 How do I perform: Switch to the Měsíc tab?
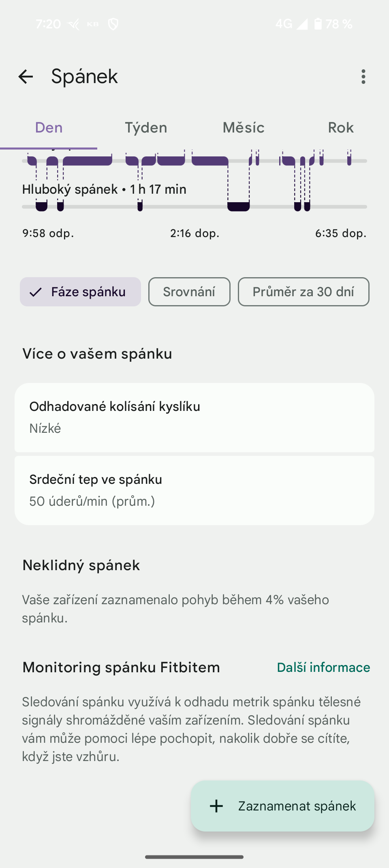click(244, 128)
